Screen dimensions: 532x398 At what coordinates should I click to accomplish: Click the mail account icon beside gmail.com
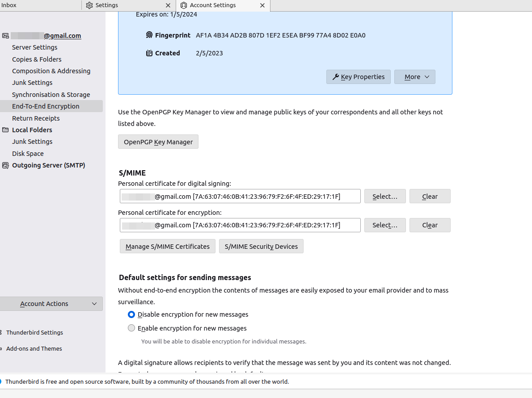pyautogui.click(x=5, y=36)
